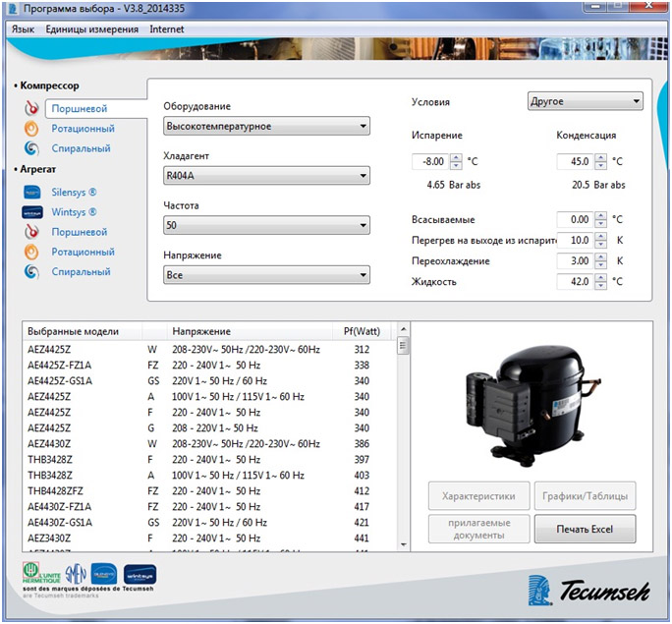Click the scroll compressor icon under Компрессор

coord(31,148)
